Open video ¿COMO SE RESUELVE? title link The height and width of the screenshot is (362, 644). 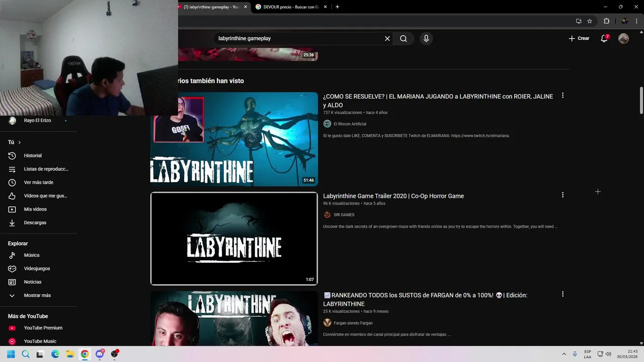point(438,101)
